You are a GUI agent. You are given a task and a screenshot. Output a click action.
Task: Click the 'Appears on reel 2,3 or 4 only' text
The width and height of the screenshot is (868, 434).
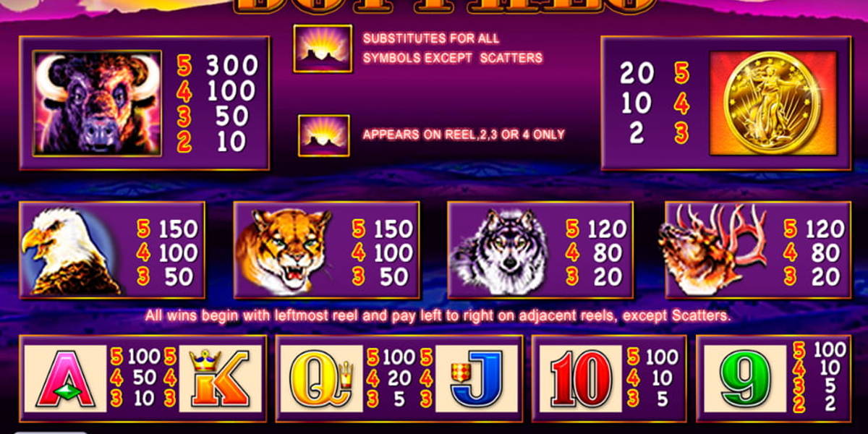pyautogui.click(x=464, y=135)
